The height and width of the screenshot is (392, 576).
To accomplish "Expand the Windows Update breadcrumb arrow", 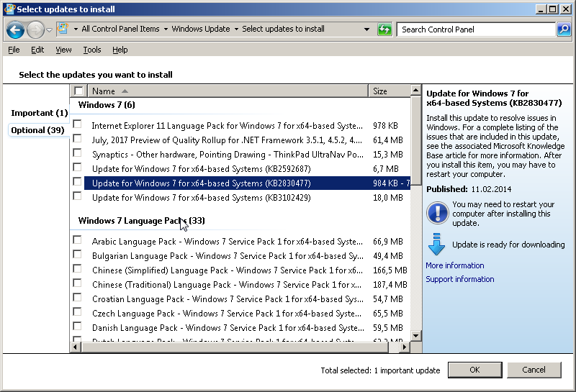I will tap(236, 29).
